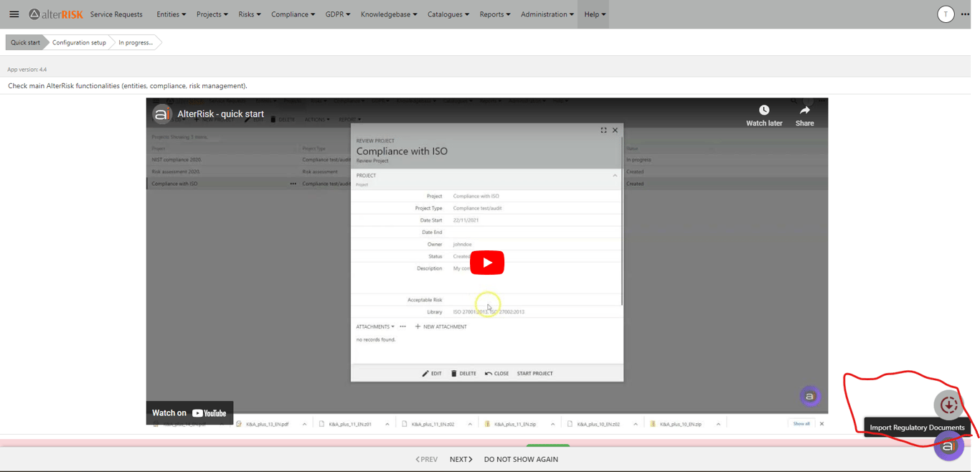Select the Quick start step
The image size is (980, 472).
pyautogui.click(x=25, y=42)
